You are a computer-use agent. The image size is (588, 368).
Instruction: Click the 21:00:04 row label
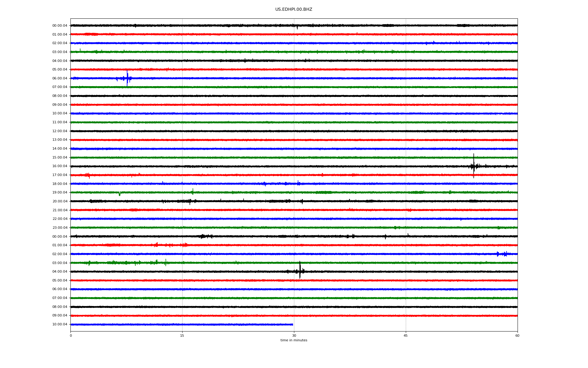tap(60, 210)
